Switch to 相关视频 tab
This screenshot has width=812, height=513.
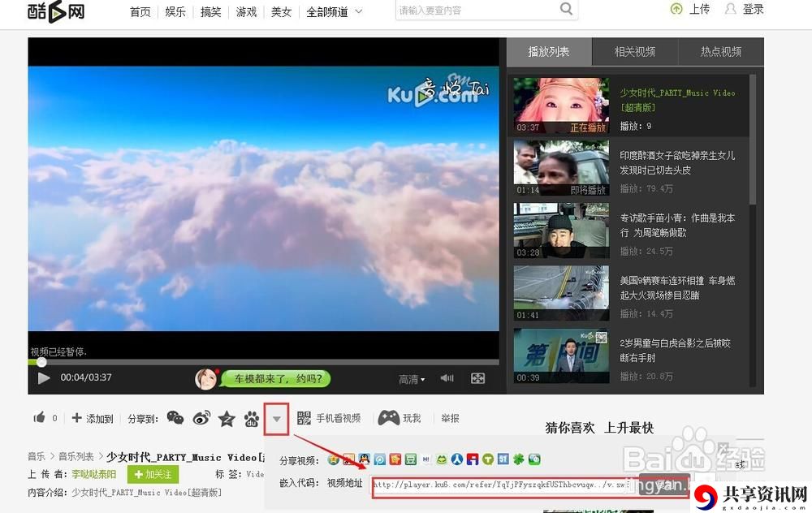[x=635, y=51]
